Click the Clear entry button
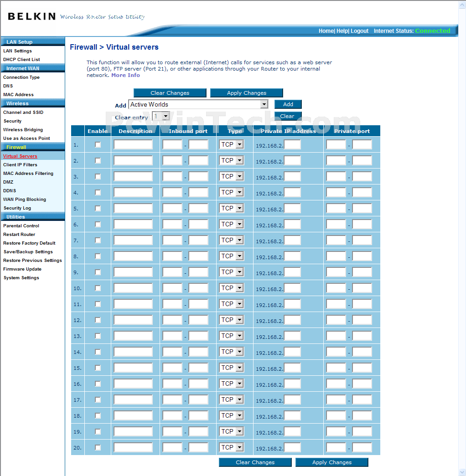Viewport: 466px width, 476px height. pos(288,116)
